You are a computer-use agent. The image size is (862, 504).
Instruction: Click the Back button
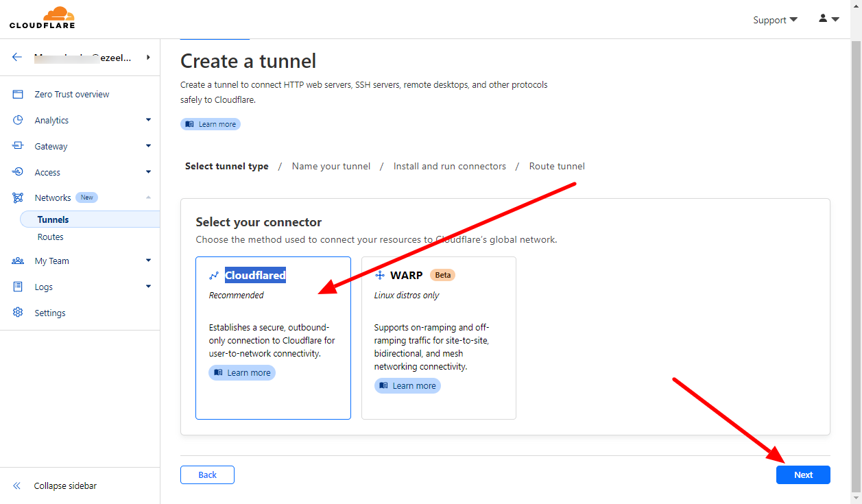point(207,475)
